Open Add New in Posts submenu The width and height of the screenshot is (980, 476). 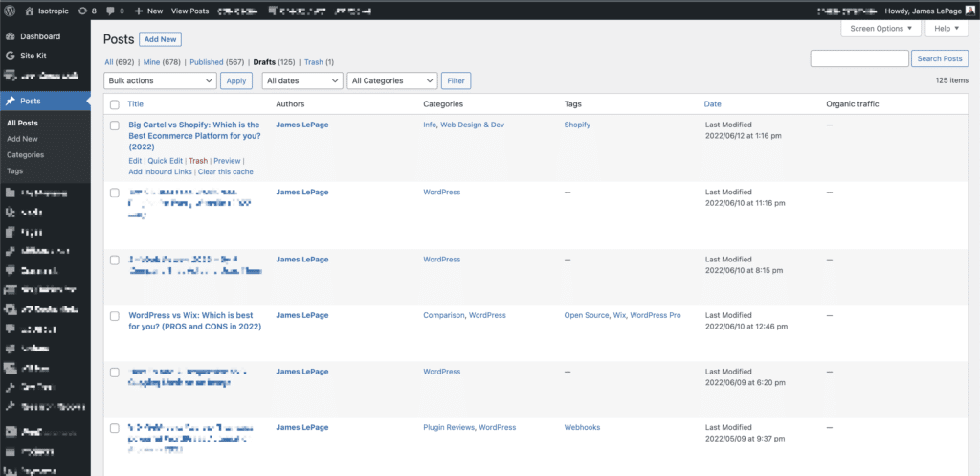[x=23, y=139]
